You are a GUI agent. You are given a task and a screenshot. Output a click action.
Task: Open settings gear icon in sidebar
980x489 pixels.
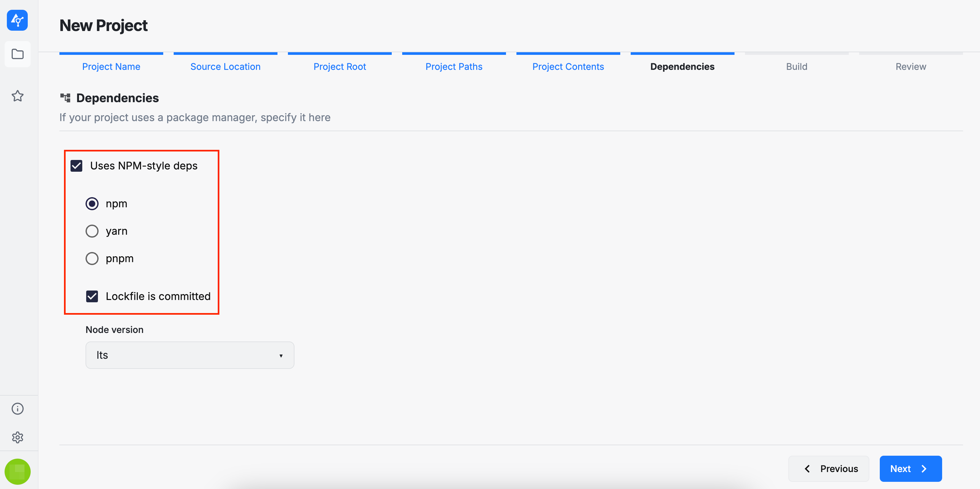[x=18, y=437]
